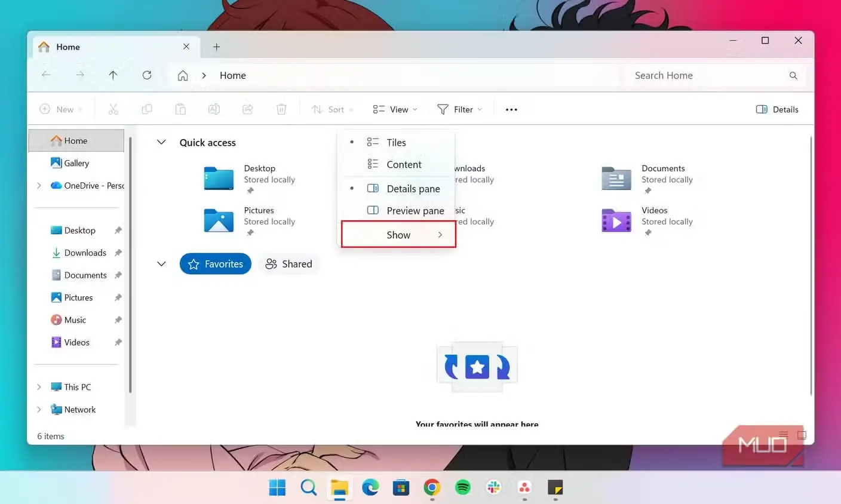Open the Show submenu
This screenshot has height=504, width=841.
[x=398, y=235]
